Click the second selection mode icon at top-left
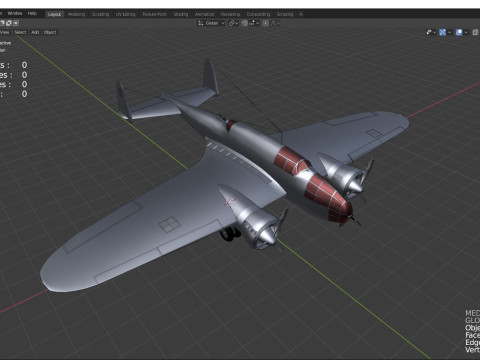The width and height of the screenshot is (480, 360). click(9, 23)
